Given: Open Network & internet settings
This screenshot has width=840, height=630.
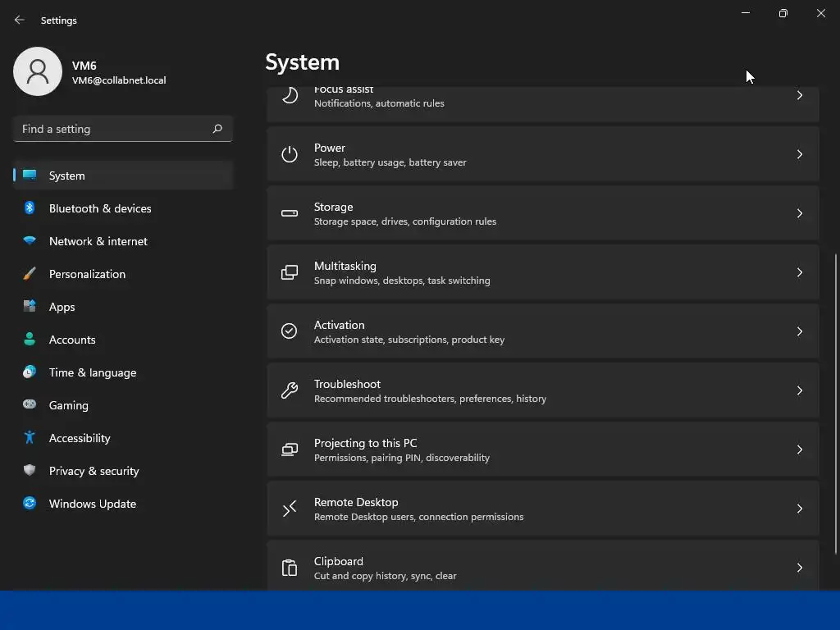Looking at the screenshot, I should (x=98, y=241).
